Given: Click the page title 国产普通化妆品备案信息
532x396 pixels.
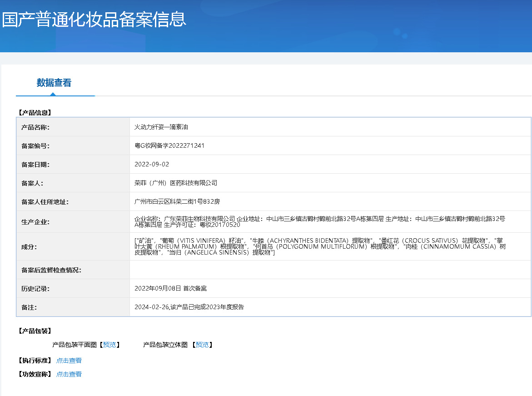Looking at the screenshot, I should coord(94,20).
